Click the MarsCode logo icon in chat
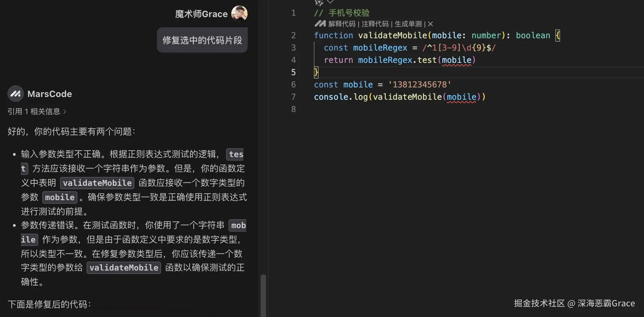 click(x=16, y=94)
